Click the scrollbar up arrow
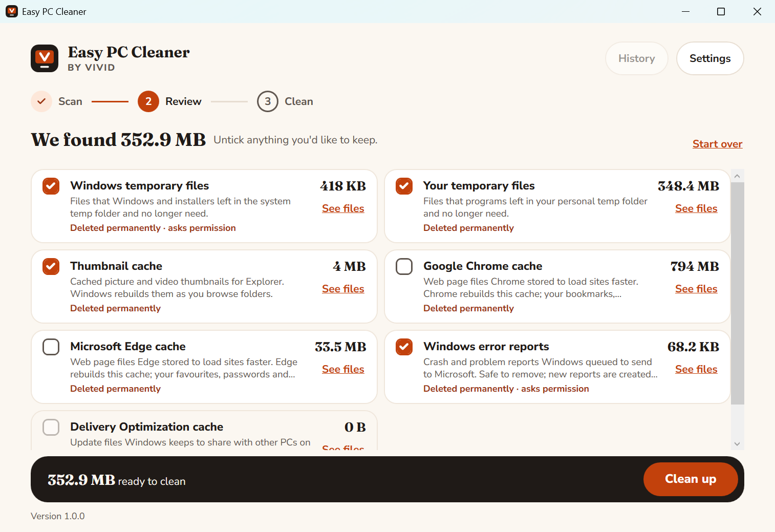This screenshot has height=532, width=775. point(738,176)
